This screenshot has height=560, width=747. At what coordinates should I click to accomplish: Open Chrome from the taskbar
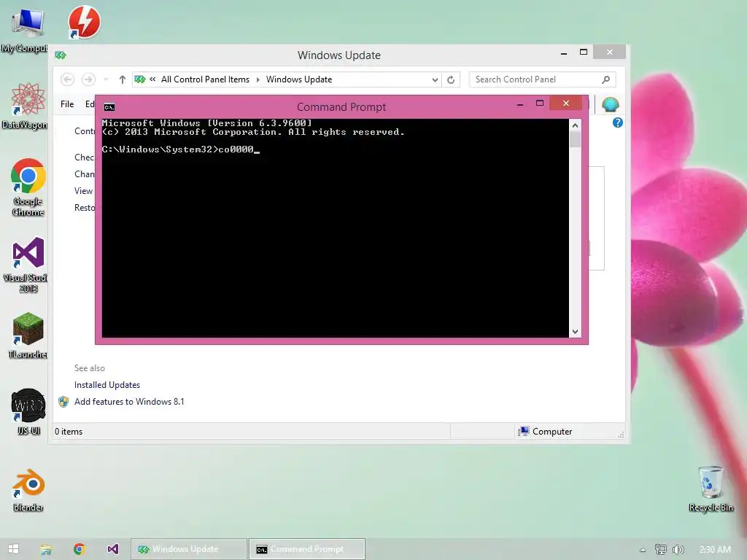point(79,549)
